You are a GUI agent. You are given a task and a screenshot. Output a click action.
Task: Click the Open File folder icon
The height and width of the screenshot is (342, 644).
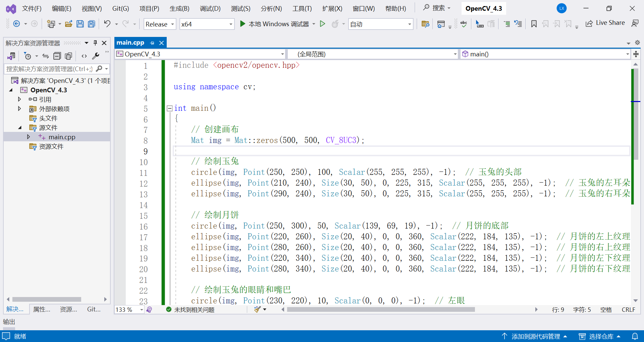coord(69,24)
